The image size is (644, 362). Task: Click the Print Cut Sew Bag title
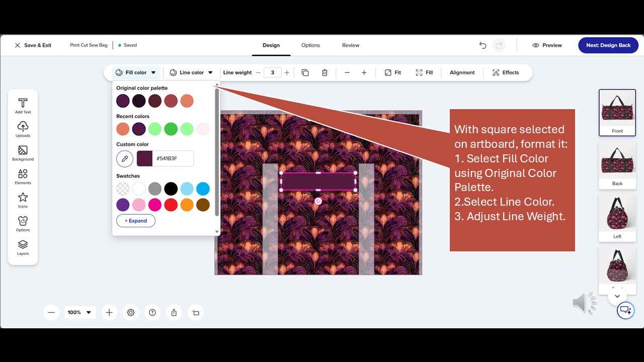coord(89,45)
